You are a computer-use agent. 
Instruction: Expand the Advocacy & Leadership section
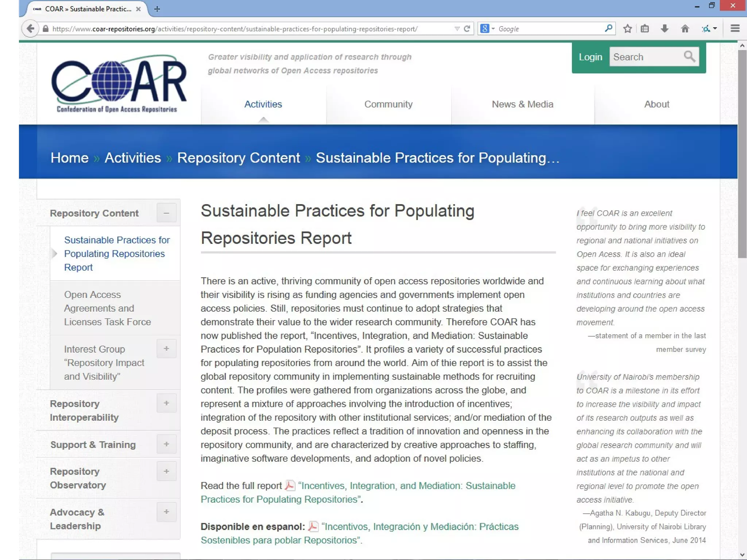coord(166,512)
